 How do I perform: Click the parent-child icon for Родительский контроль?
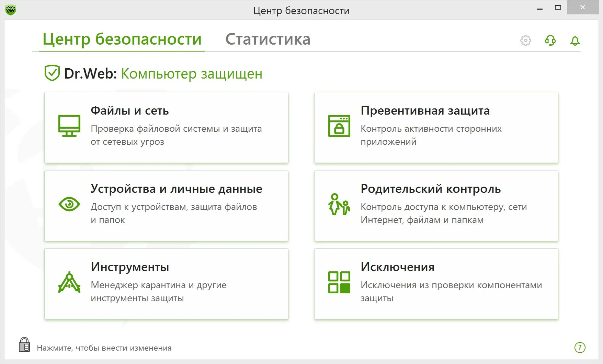[x=339, y=204]
